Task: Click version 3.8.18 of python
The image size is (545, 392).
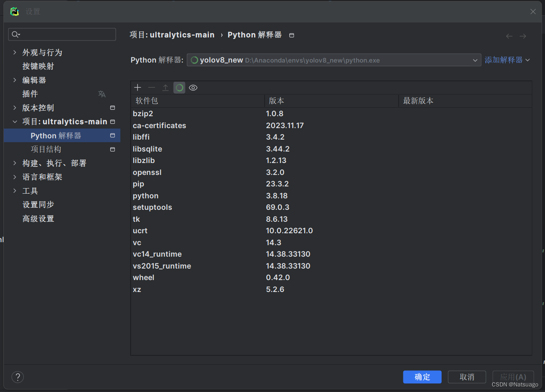Action: click(x=277, y=196)
